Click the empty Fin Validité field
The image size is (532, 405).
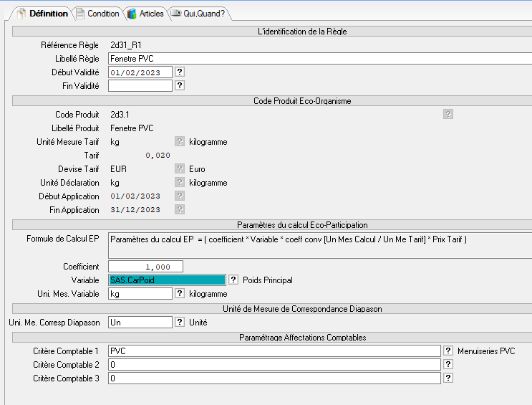140,86
